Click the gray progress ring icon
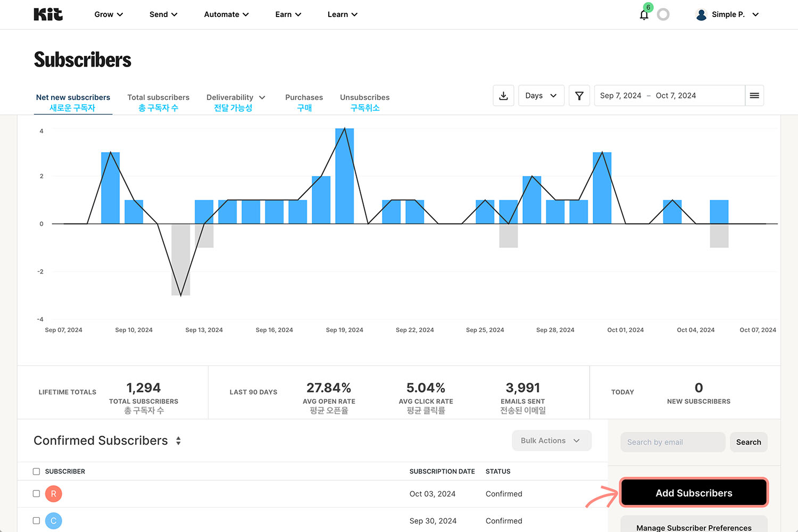798x532 pixels. [663, 14]
